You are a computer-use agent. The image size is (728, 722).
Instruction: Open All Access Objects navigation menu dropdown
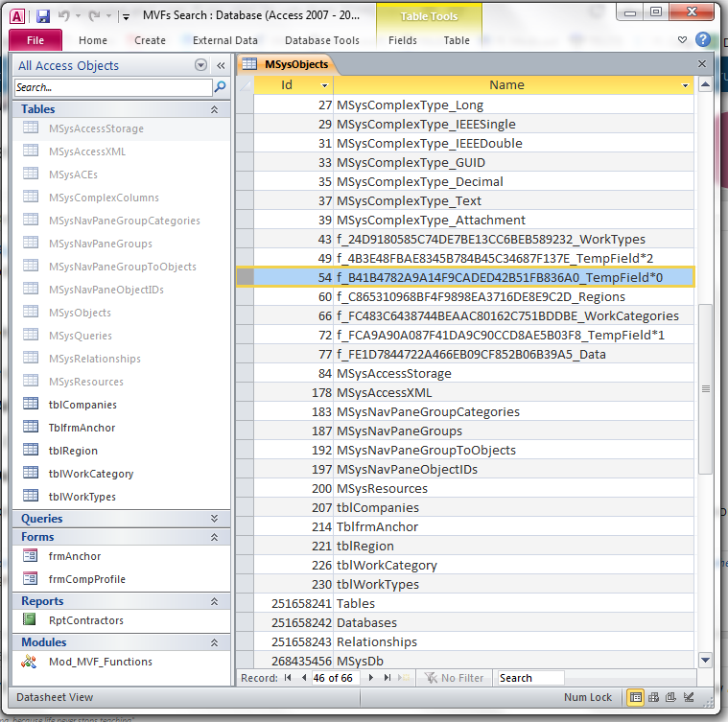pos(200,65)
